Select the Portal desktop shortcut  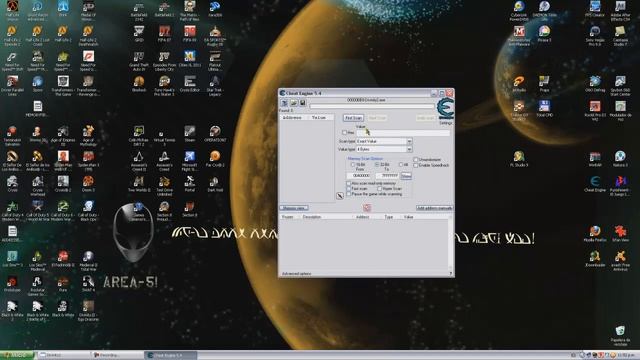[189, 184]
